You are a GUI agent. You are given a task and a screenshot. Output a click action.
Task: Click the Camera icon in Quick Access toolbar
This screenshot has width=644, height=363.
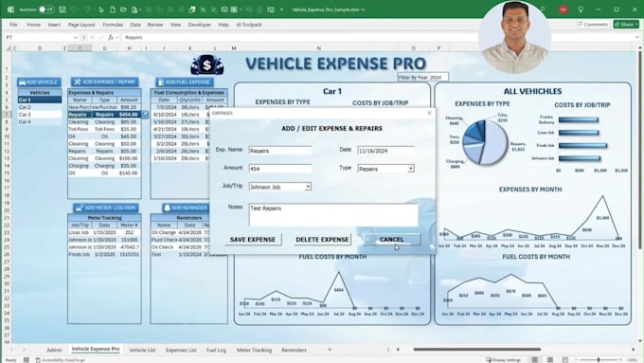[x=224, y=9]
